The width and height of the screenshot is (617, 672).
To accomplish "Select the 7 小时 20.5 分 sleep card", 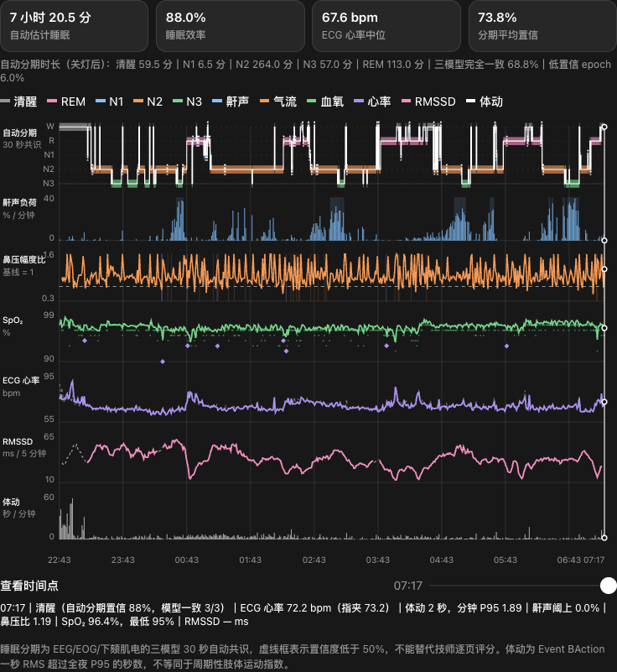I will click(74, 26).
